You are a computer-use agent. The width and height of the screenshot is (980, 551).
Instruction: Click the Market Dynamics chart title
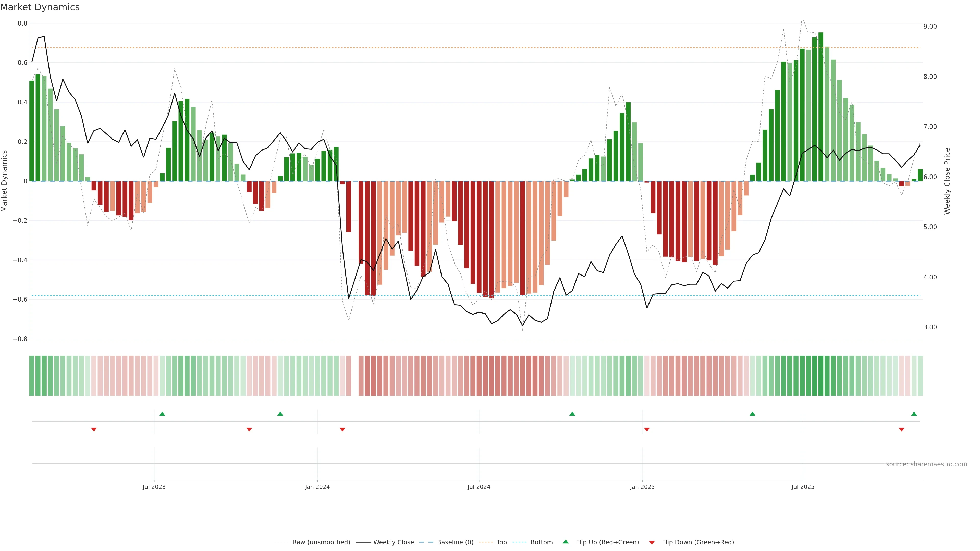[40, 7]
